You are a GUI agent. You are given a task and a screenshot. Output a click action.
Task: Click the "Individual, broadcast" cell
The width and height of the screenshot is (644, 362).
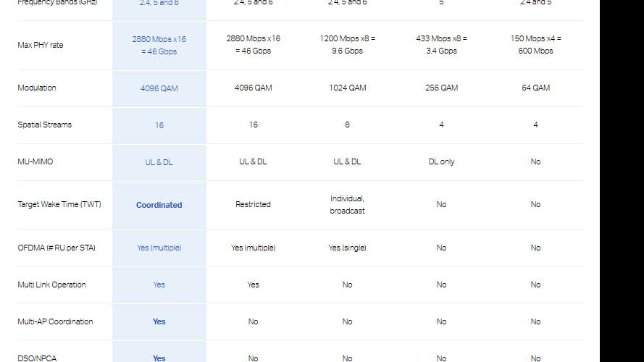(x=347, y=205)
